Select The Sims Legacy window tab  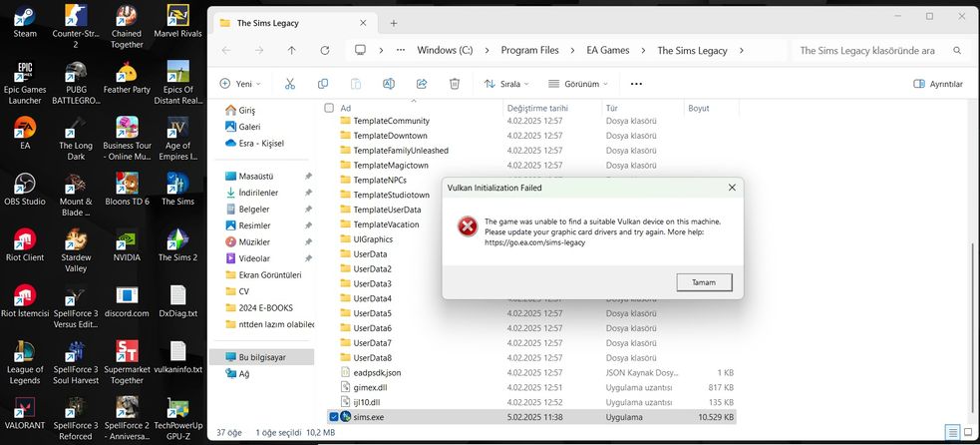pos(294,23)
